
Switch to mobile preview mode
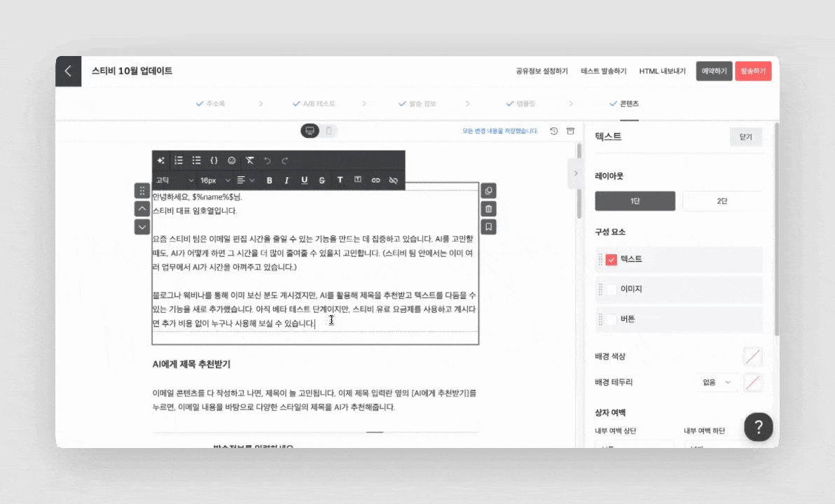click(x=329, y=131)
